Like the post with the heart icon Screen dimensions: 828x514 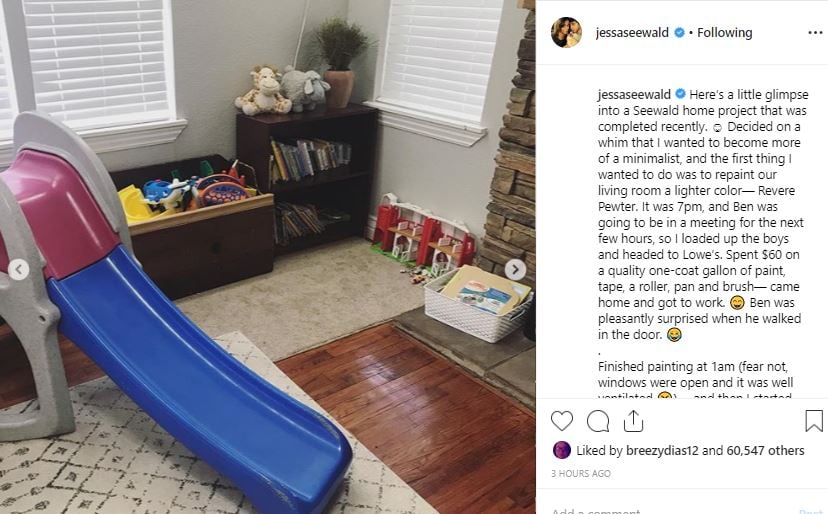click(561, 421)
